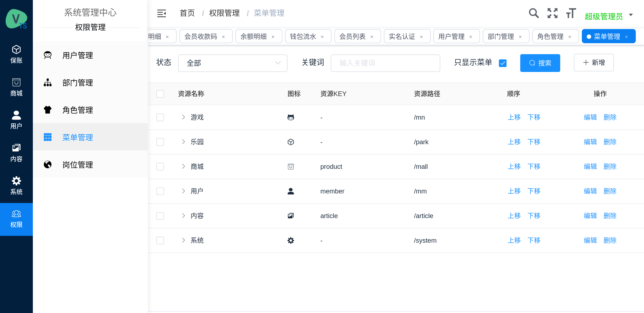Select 岗位管理 in the side menu
The width and height of the screenshot is (644, 313).
click(x=78, y=165)
